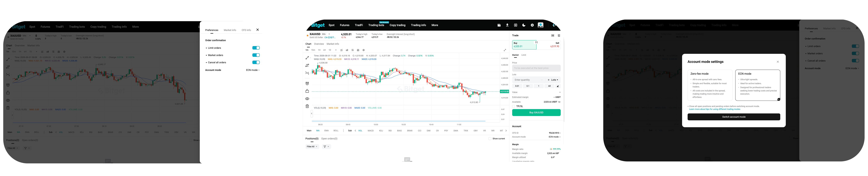Toggle the magnet snap tool on the undimmed chart
This screenshot has width=868, height=176.
307,83
